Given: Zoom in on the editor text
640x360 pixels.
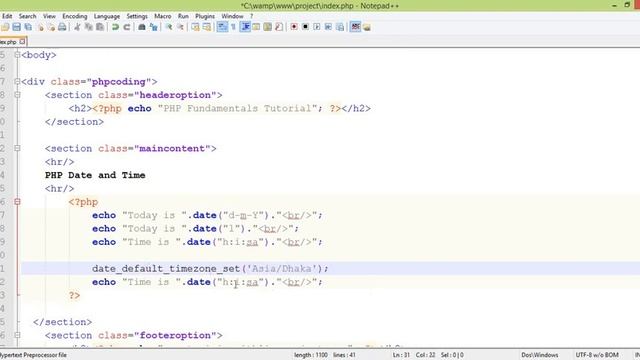Looking at the screenshot, I should (169, 27).
